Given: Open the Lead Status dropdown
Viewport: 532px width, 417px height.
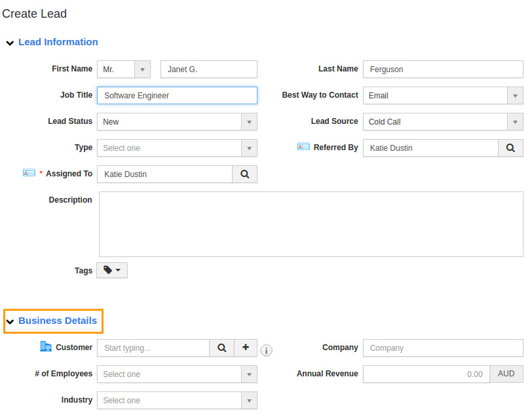Looking at the screenshot, I should click(x=249, y=121).
